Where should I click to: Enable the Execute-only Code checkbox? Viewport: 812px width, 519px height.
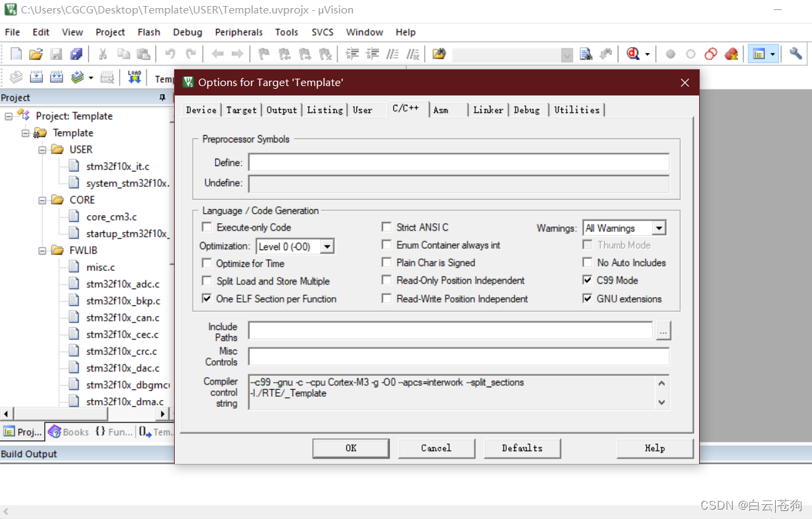click(x=207, y=227)
